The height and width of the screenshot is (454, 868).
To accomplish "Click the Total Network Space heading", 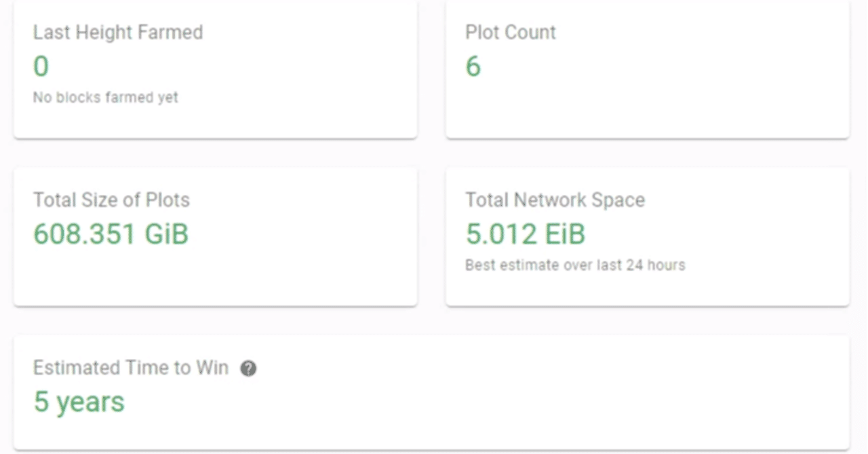I will point(555,200).
